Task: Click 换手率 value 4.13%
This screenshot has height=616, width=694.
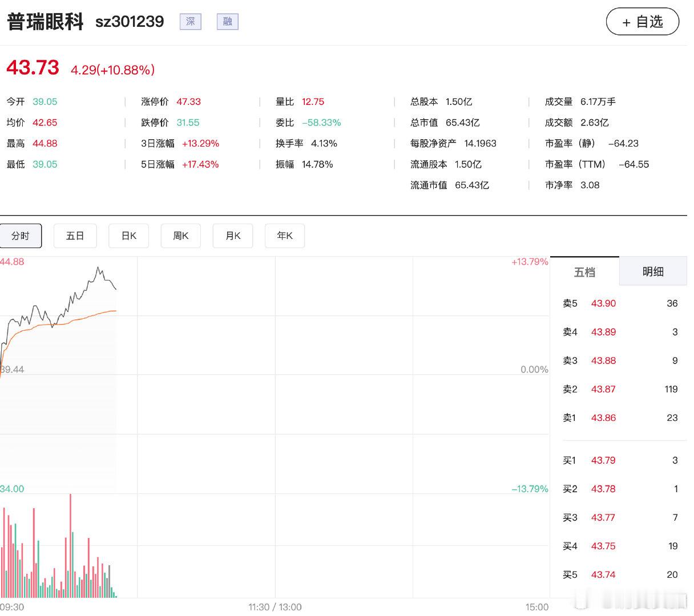Action: (x=324, y=144)
